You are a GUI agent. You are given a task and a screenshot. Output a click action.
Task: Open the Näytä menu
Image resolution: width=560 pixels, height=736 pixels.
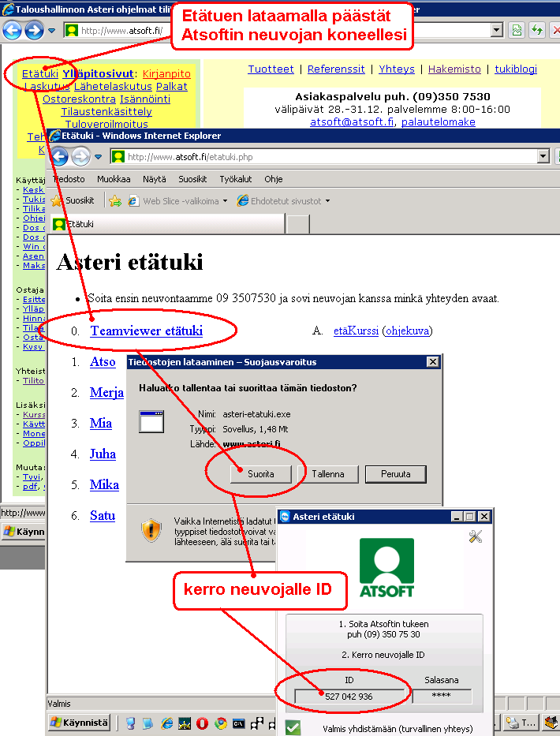coord(155,179)
